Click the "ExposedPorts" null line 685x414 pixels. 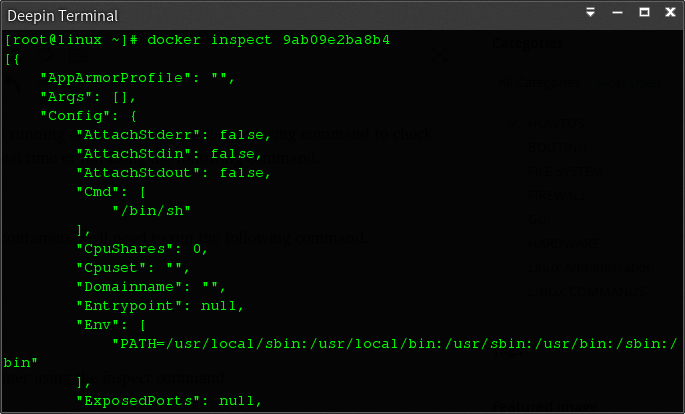[x=169, y=401]
